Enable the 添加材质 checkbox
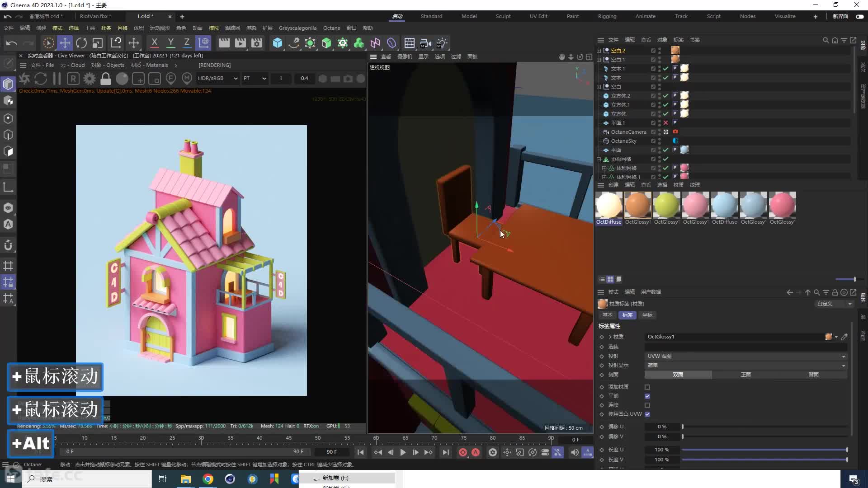This screenshot has height=488, width=868. click(647, 387)
